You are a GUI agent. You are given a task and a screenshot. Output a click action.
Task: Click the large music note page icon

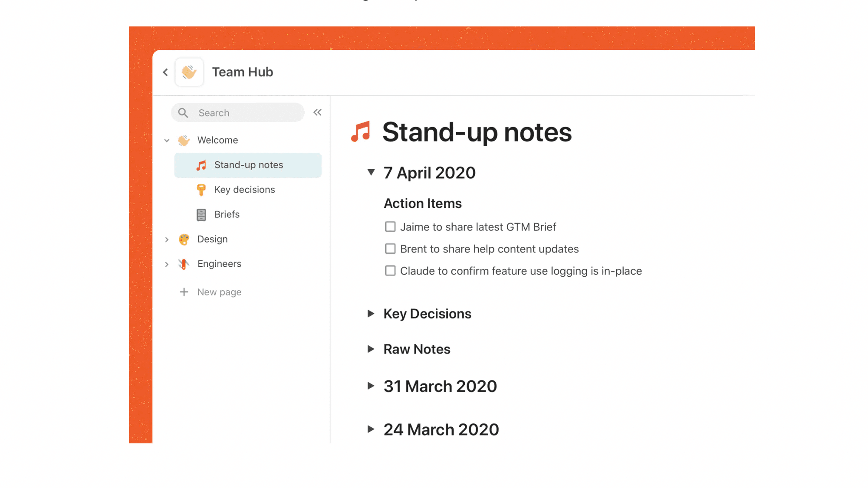click(x=361, y=131)
